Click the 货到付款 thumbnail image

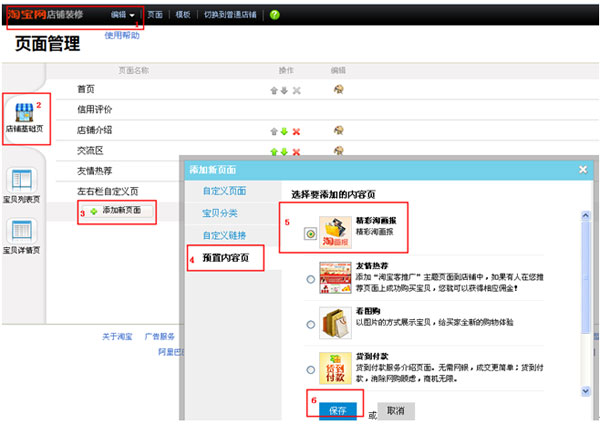click(x=335, y=368)
